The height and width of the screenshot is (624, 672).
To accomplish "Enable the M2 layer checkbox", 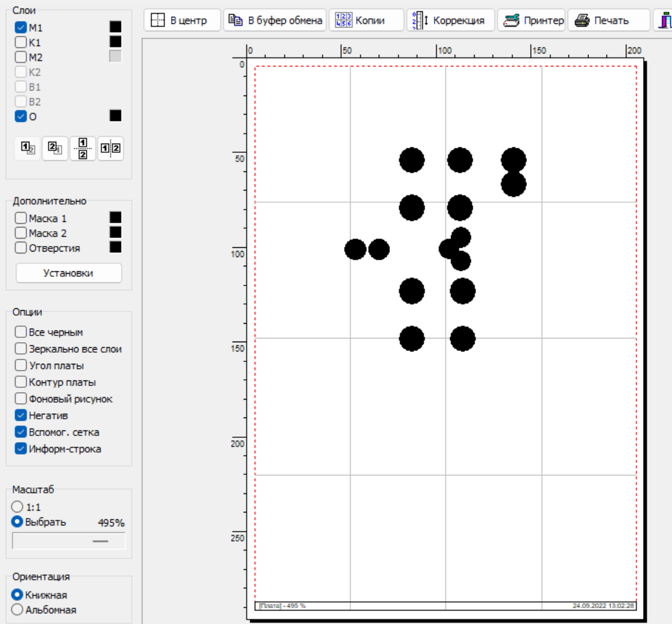I will click(x=20, y=57).
